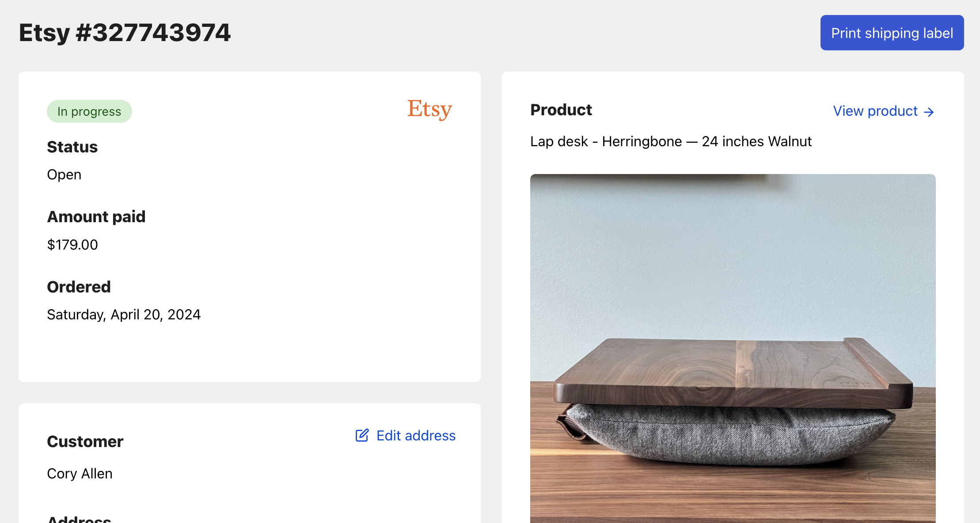Click the Status label

(x=72, y=147)
